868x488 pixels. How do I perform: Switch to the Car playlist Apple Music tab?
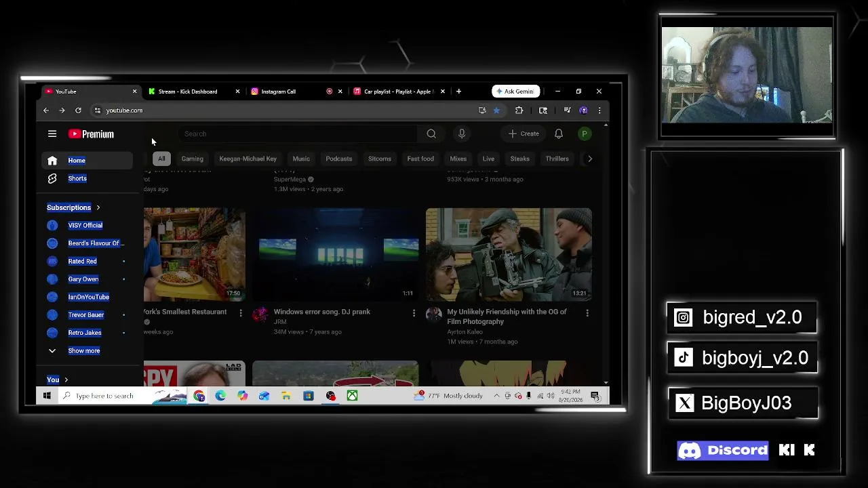[x=399, y=91]
